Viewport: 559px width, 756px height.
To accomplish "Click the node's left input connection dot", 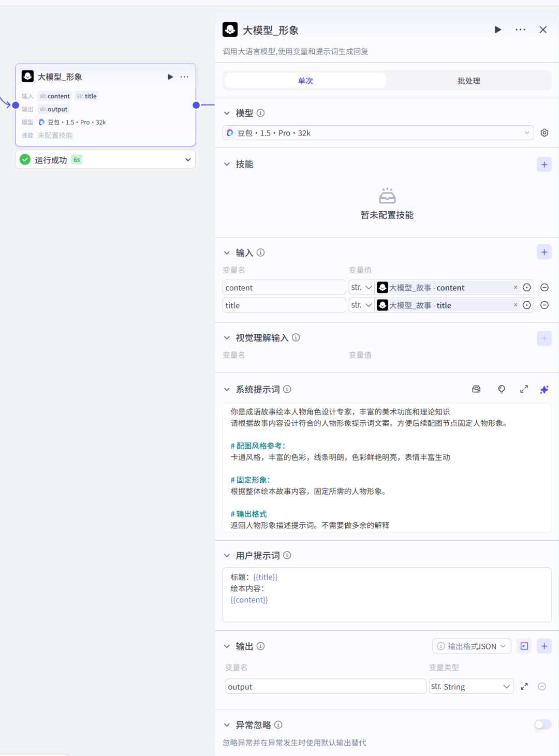I will pyautogui.click(x=16, y=105).
